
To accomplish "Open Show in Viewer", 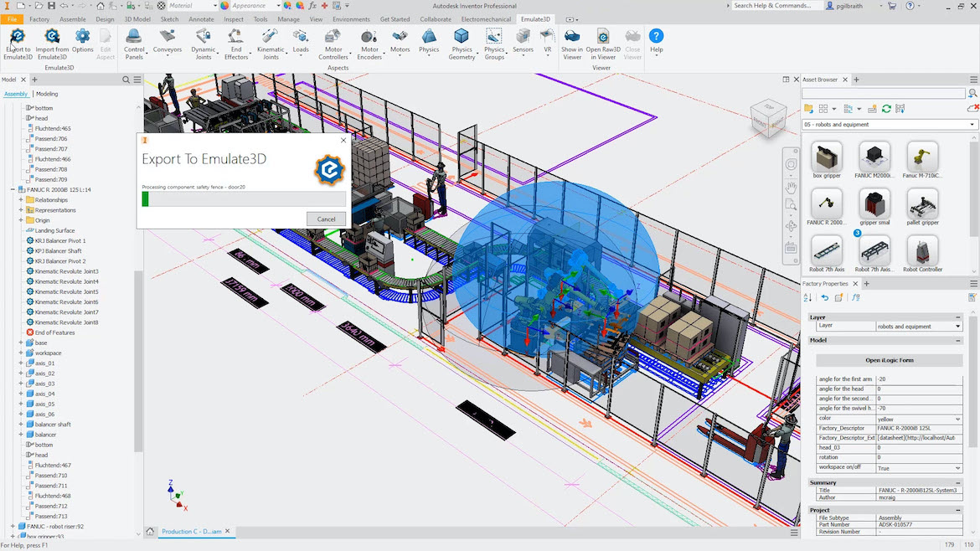I will coord(572,38).
